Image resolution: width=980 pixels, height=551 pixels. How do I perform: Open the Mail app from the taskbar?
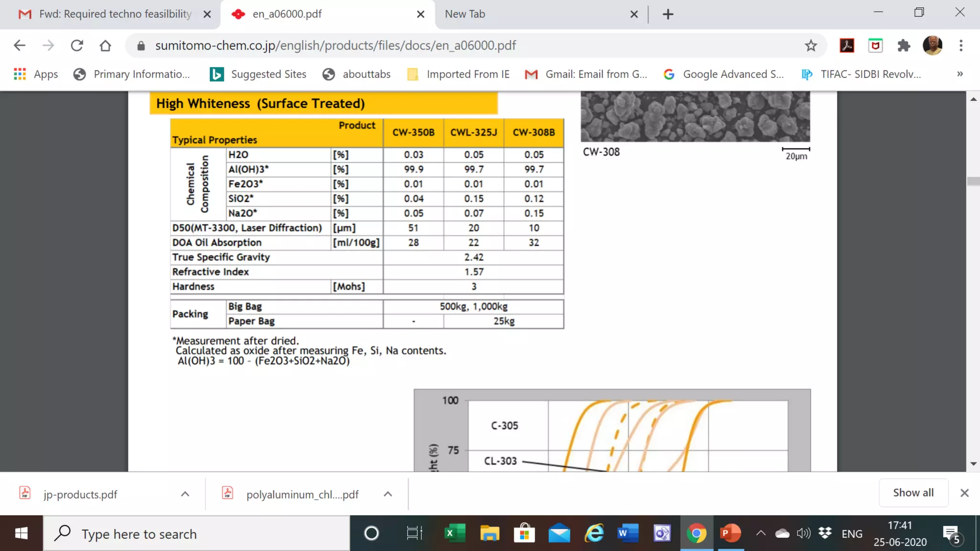[x=559, y=533]
